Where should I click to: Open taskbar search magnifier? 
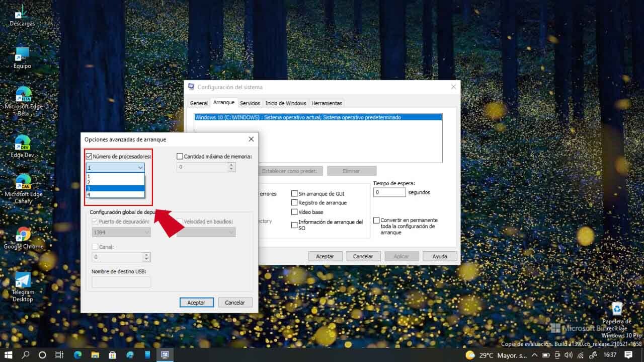click(x=26, y=355)
